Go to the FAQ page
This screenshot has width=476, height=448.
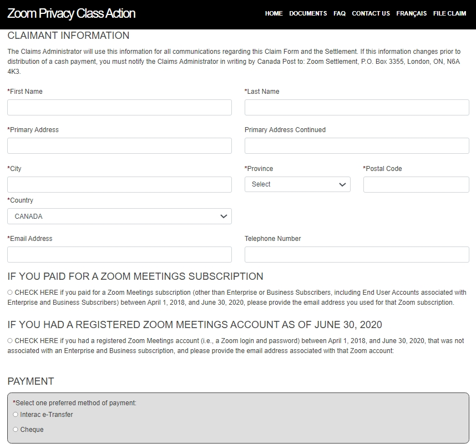(x=340, y=13)
